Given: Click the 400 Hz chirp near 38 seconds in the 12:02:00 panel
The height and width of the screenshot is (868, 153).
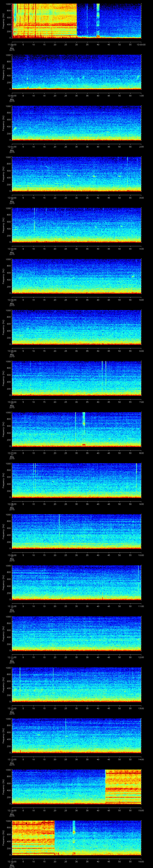Looking at the screenshot, I should tap(94, 176).
